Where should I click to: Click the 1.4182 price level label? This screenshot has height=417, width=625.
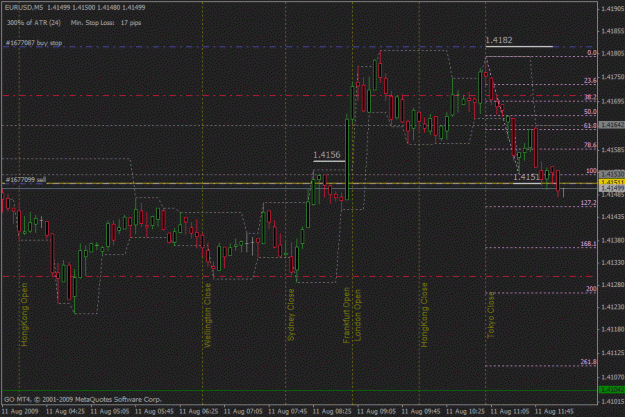click(x=499, y=40)
